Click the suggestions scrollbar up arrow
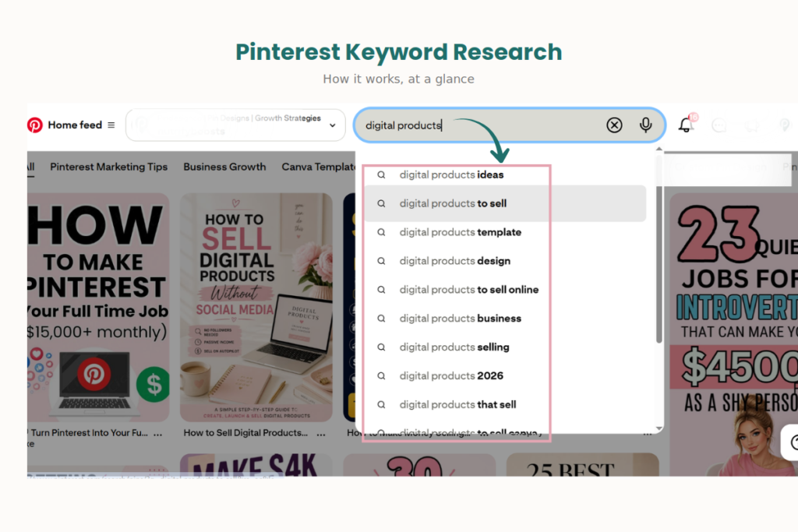798x532 pixels. click(659, 149)
